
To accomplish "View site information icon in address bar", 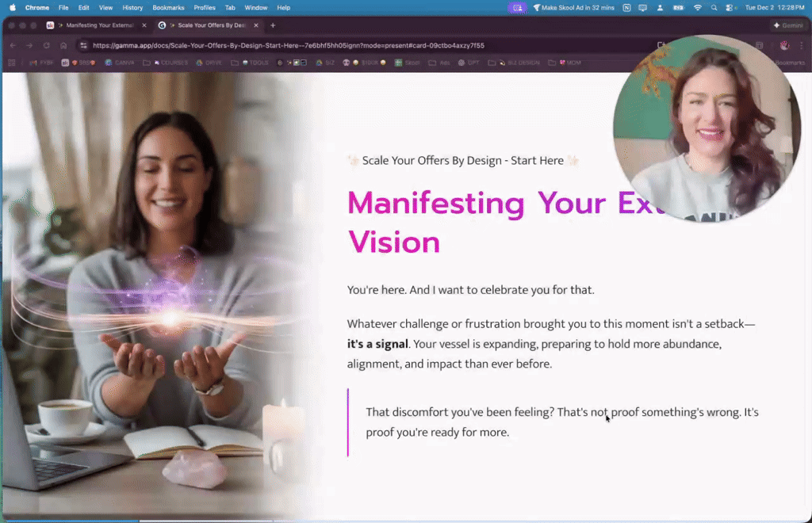I will (x=83, y=45).
